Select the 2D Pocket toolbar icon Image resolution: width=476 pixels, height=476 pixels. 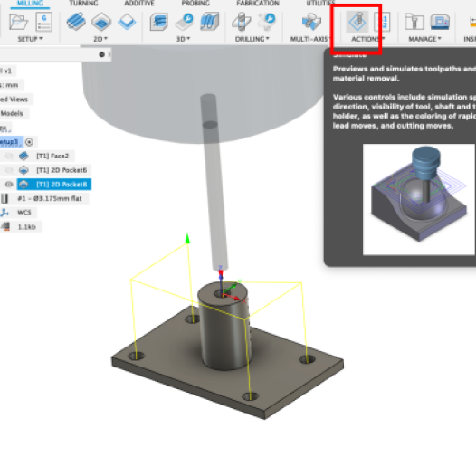coord(101,22)
